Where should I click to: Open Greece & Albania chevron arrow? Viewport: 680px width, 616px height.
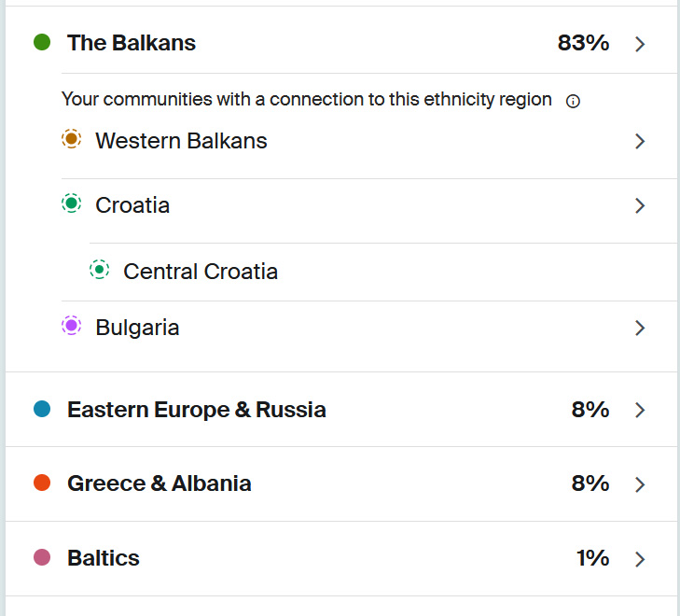pyautogui.click(x=640, y=484)
